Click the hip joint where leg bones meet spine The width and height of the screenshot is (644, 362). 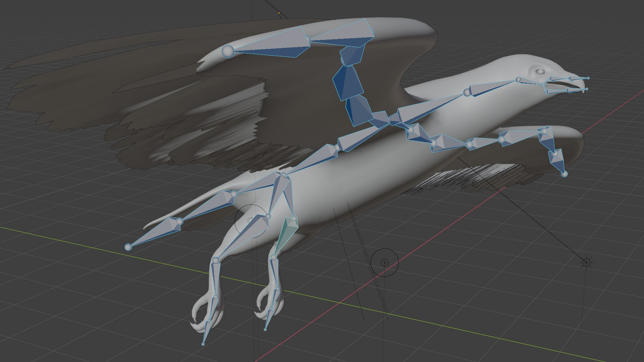click(x=284, y=175)
